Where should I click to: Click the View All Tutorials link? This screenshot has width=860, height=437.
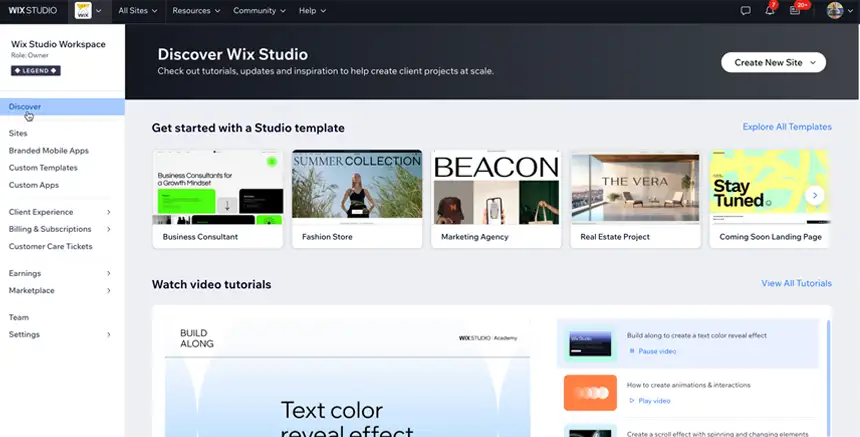796,284
